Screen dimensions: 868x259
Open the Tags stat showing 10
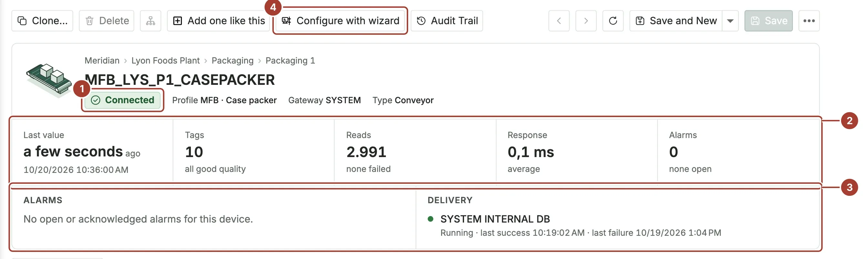pyautogui.click(x=253, y=152)
